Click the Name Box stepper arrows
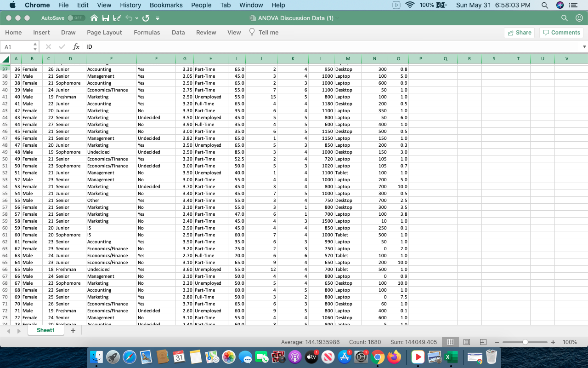588x368 pixels. [x=35, y=47]
